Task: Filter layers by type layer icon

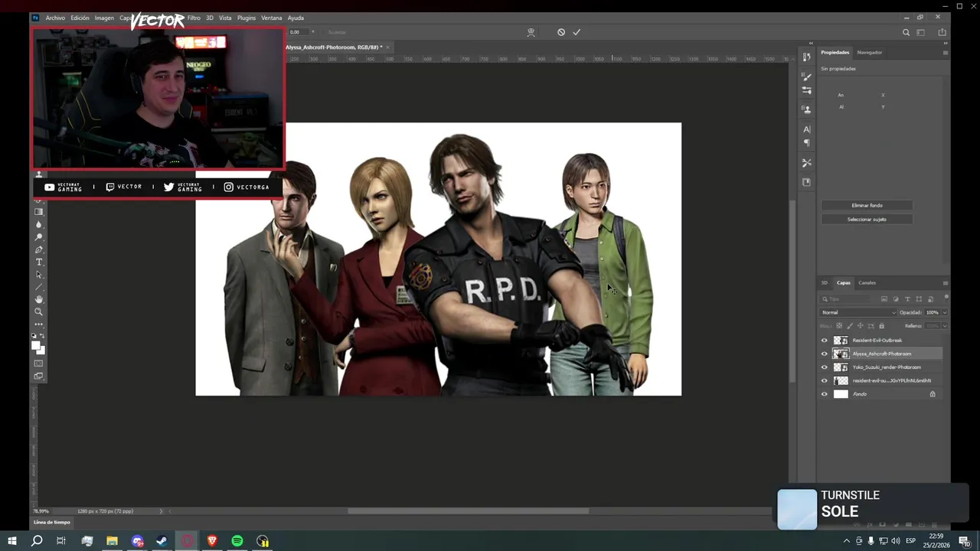Action: click(907, 299)
